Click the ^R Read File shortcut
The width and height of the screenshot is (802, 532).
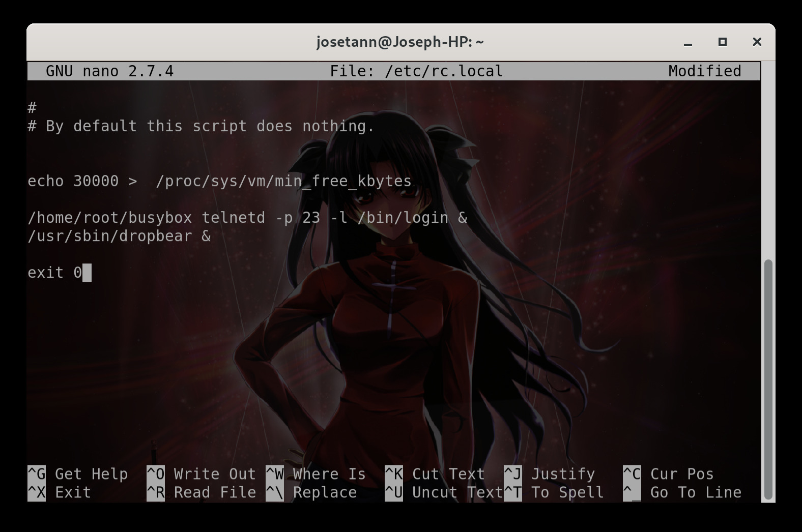coord(201,492)
